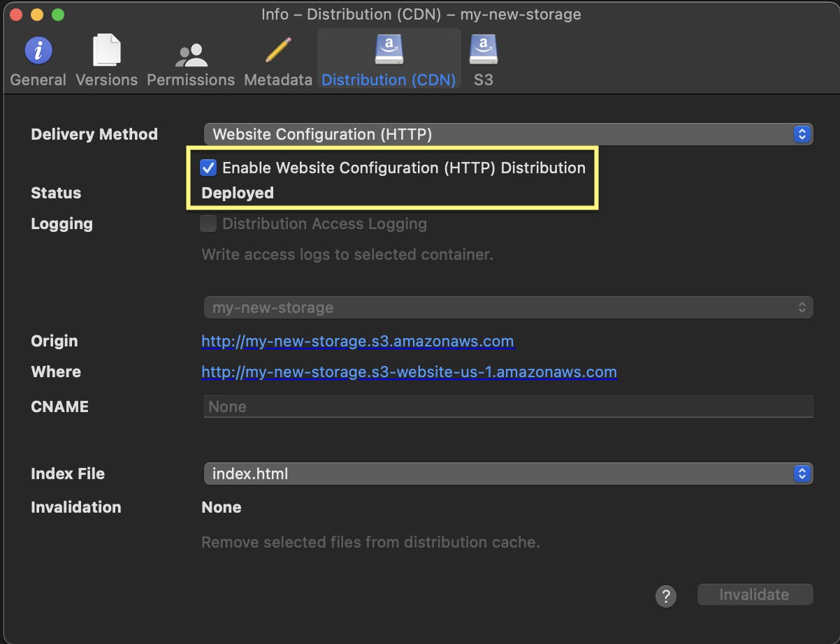Toggle Distribution Access Logging checkbox
Image resolution: width=840 pixels, height=644 pixels.
[x=208, y=224]
